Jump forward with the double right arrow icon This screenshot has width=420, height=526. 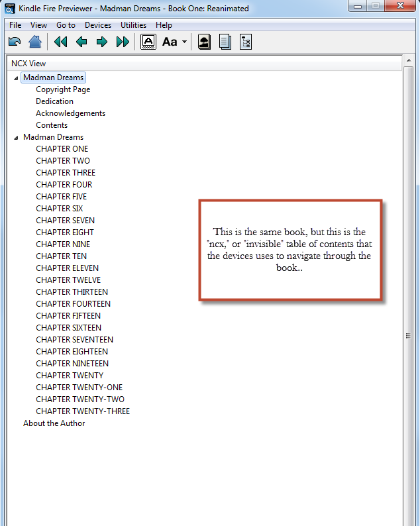pyautogui.click(x=123, y=42)
